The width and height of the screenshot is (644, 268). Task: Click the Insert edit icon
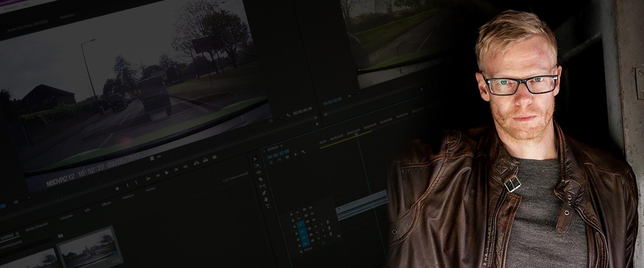point(196,163)
